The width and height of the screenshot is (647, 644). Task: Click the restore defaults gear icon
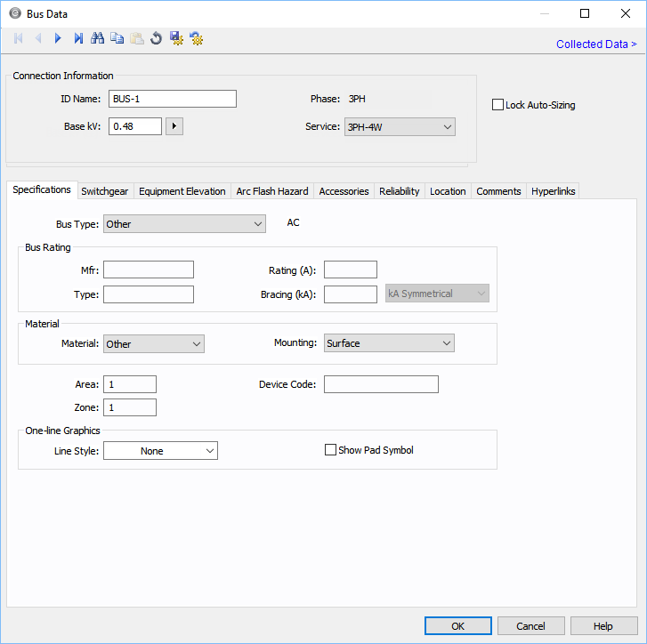(196, 38)
